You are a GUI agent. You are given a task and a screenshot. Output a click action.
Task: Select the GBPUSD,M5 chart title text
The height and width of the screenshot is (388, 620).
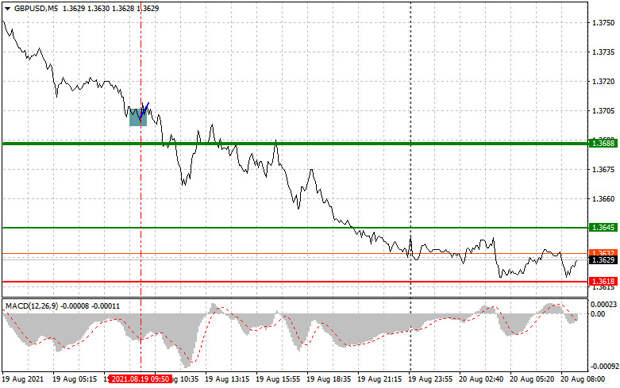[x=36, y=8]
